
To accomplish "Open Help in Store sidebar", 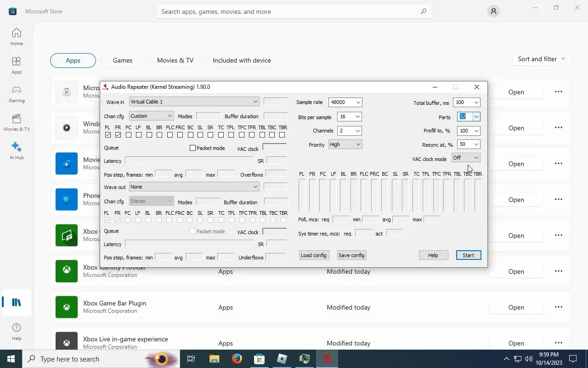I will pos(17,331).
